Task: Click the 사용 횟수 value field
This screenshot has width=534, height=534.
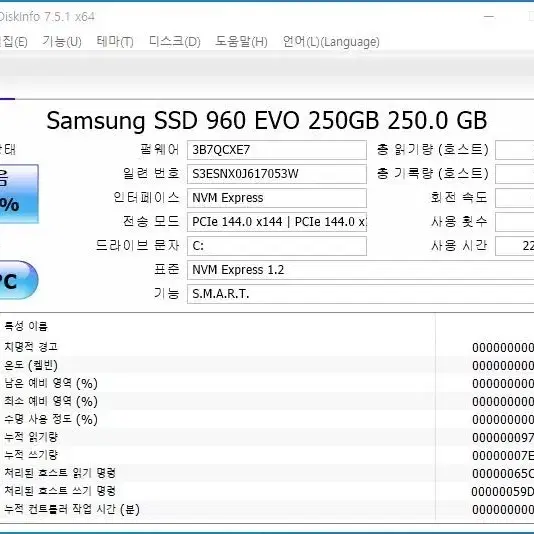Action: (x=515, y=222)
